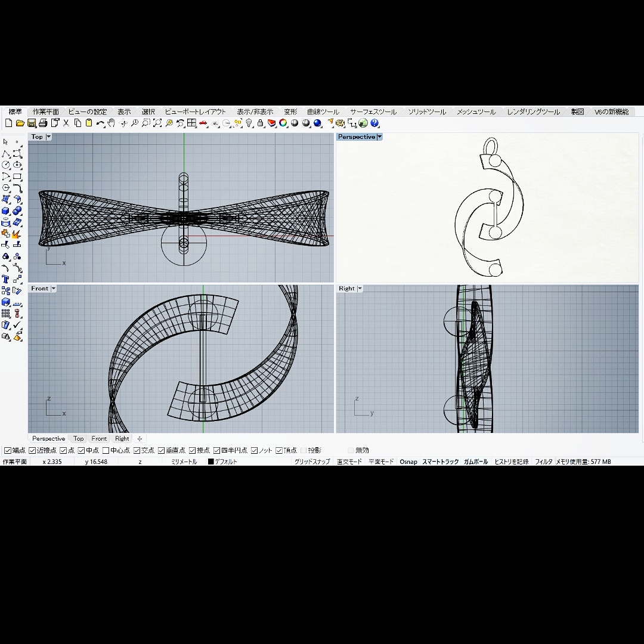Click the New file icon
The width and height of the screenshot is (644, 644).
point(8,123)
